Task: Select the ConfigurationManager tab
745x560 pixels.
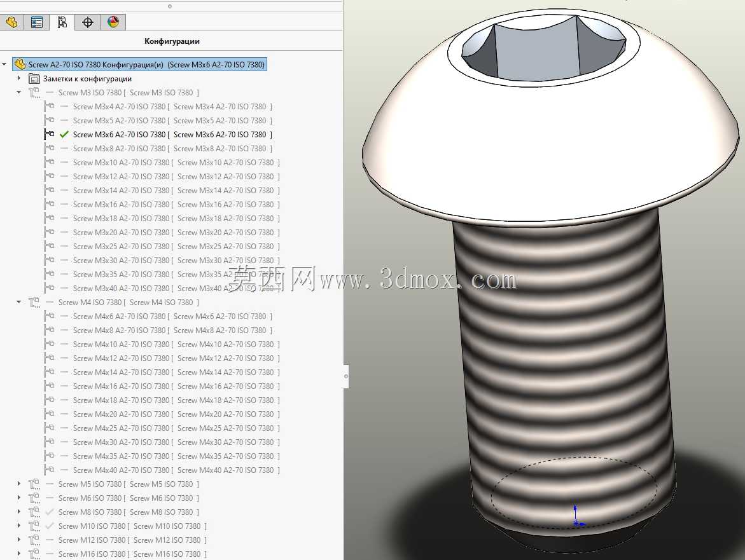Action: pos(62,22)
